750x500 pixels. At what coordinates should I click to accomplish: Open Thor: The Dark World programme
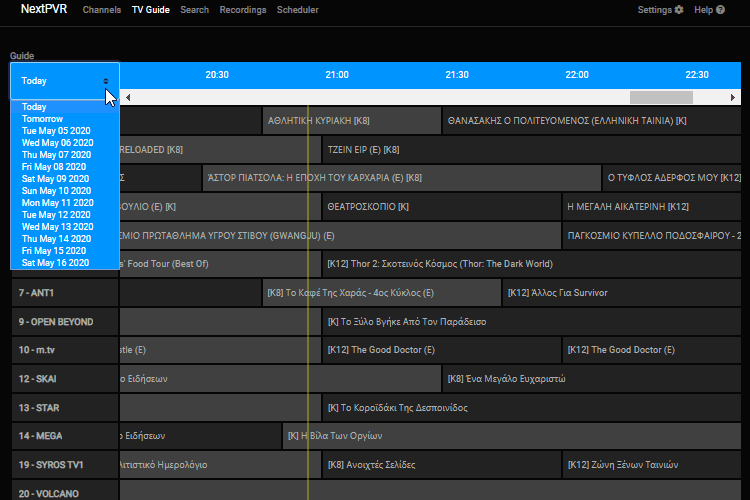532,264
